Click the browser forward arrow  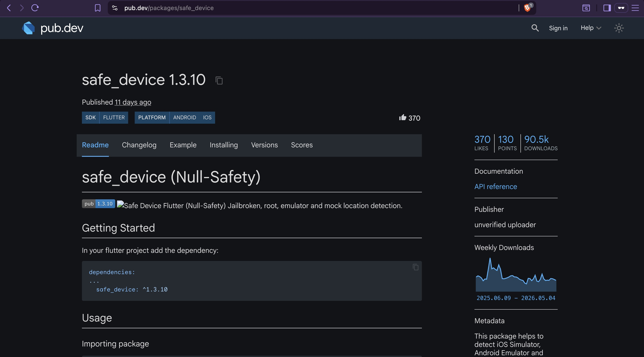pyautogui.click(x=22, y=8)
